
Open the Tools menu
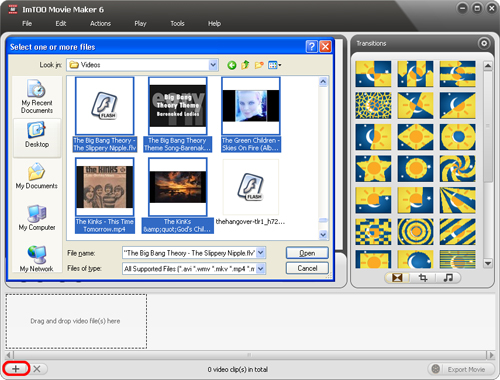(x=177, y=24)
